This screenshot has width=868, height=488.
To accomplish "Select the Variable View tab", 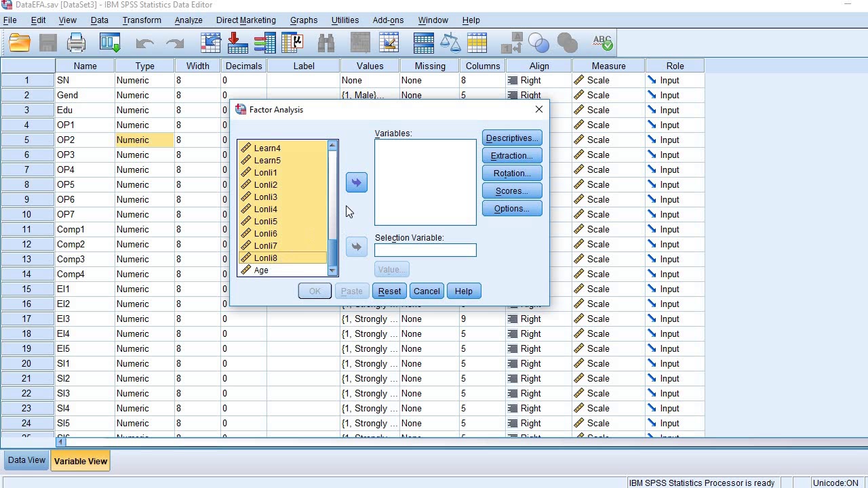I will coord(81,461).
